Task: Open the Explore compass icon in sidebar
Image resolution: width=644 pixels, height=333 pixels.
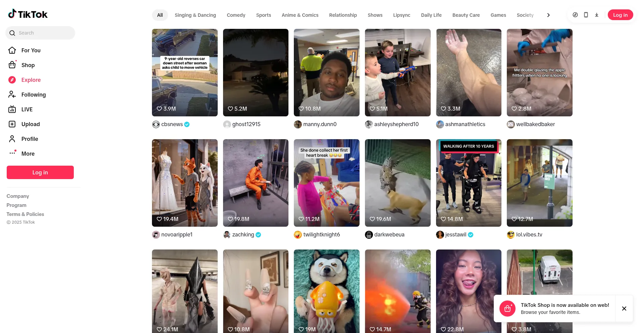Action: point(12,80)
